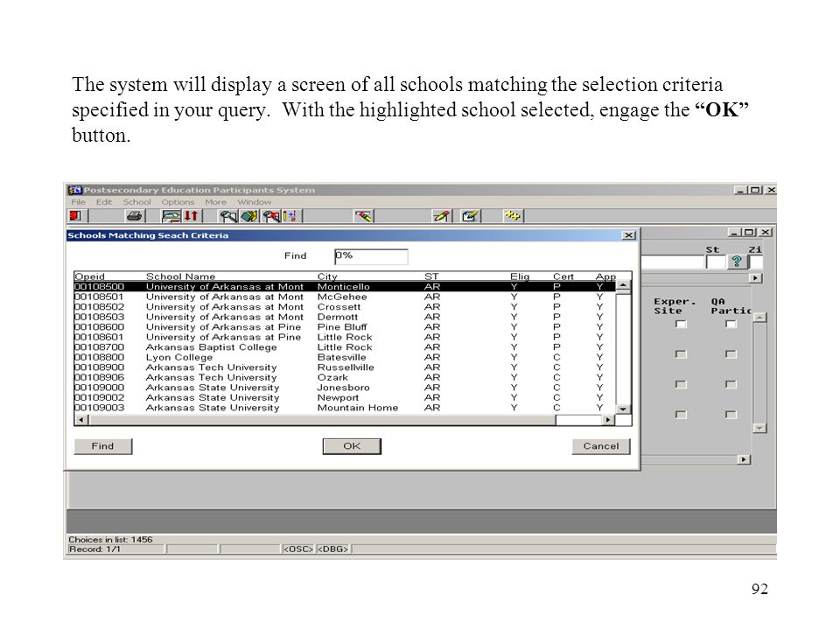The width and height of the screenshot is (840, 630).
Task: Click the yellow double-arrow toolbar icon
Action: [x=513, y=216]
